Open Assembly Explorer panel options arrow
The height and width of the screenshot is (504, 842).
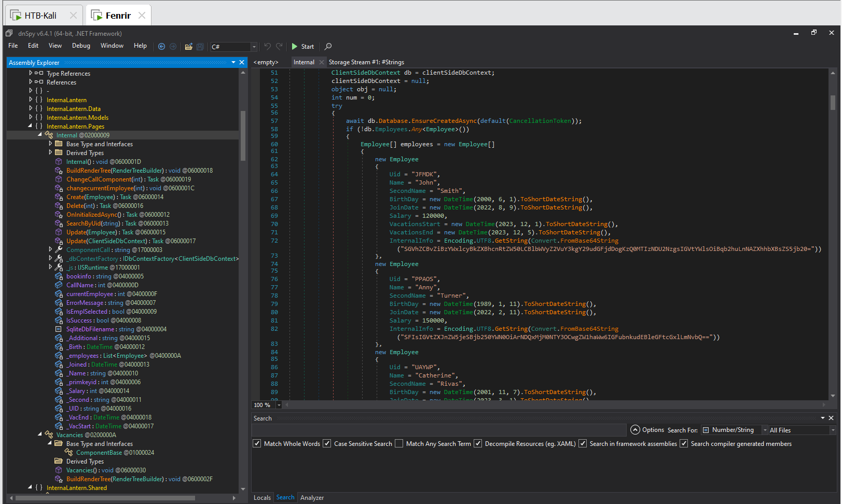(233, 62)
